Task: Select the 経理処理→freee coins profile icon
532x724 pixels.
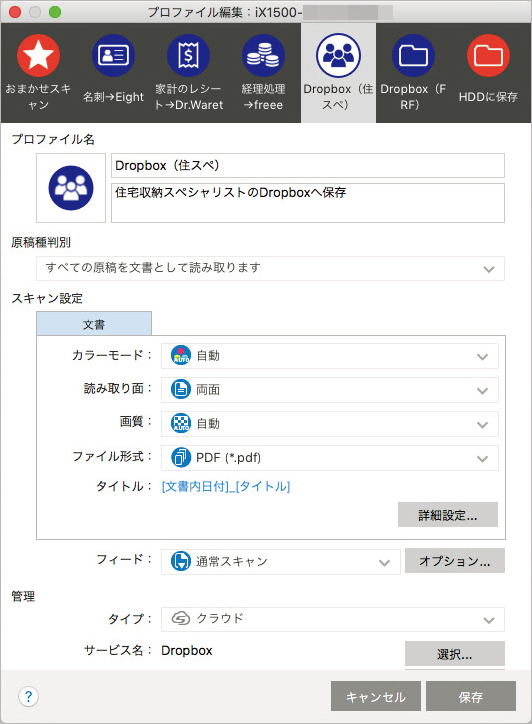Action: [263, 55]
